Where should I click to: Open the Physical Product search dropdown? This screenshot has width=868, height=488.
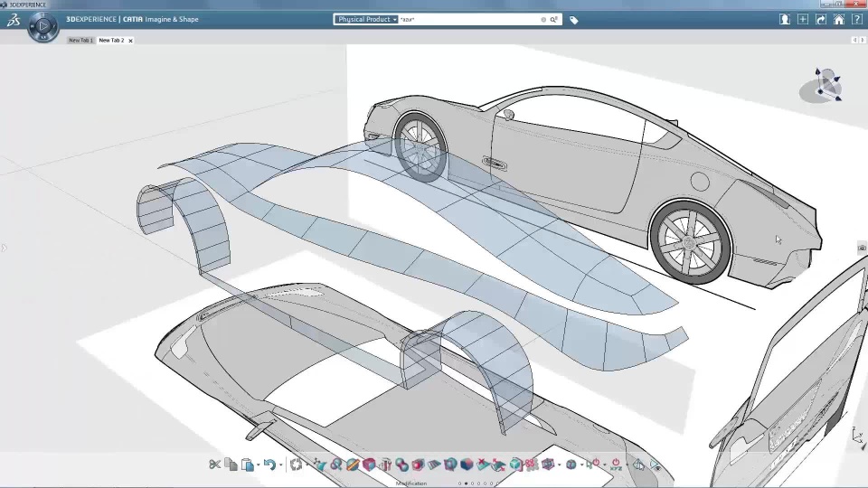tap(367, 19)
